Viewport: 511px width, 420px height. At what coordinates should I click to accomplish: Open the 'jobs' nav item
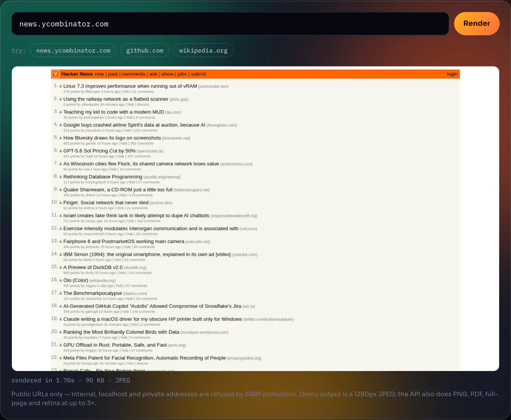(182, 74)
